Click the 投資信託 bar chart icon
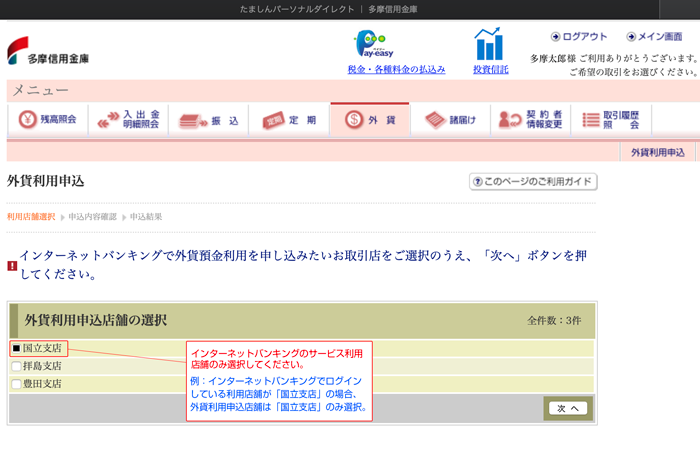Screen dimensions: 700x452 pyautogui.click(x=488, y=44)
